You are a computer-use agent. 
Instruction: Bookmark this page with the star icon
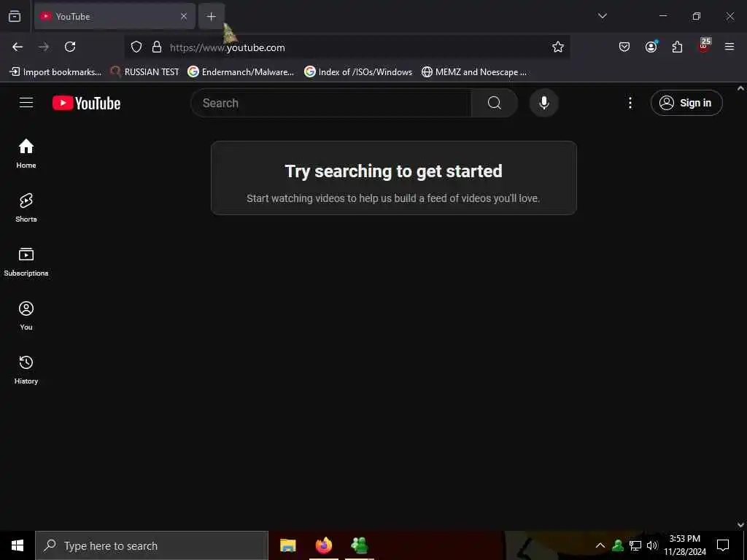(558, 47)
